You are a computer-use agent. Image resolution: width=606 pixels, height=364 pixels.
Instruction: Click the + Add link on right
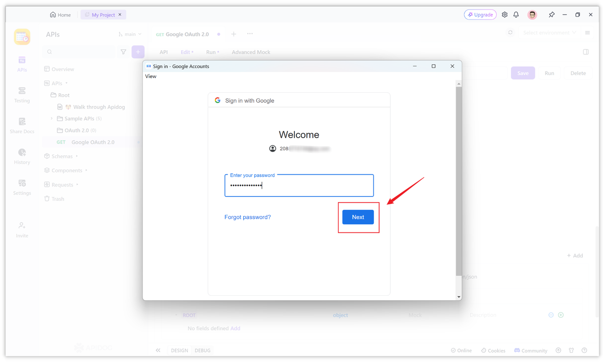pos(575,256)
